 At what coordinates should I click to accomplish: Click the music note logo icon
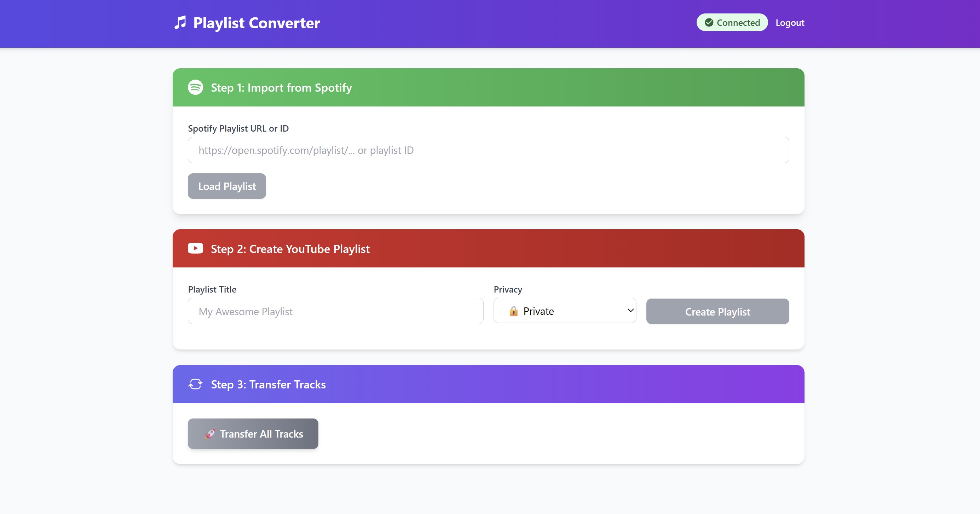(180, 22)
